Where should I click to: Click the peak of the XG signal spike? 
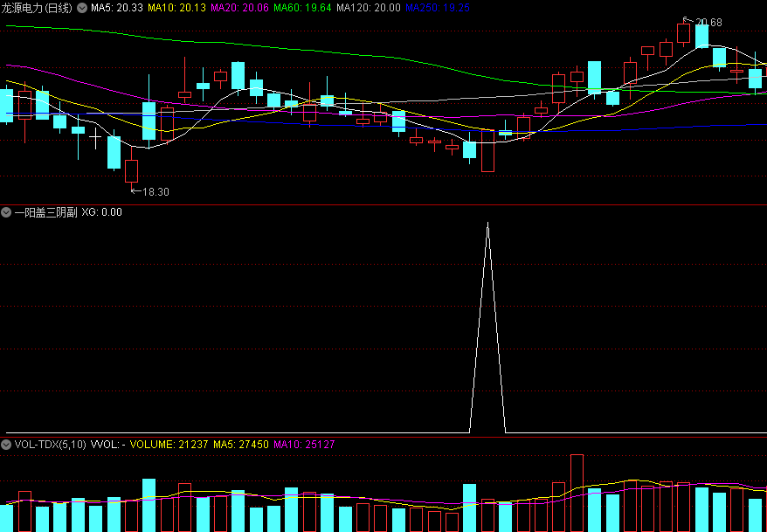pos(487,223)
